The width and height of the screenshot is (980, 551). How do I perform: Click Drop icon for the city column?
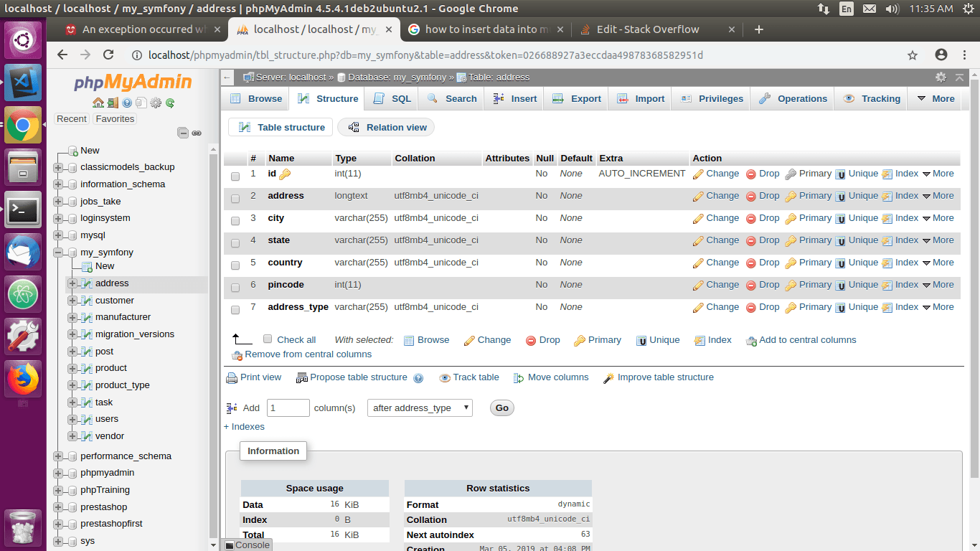pos(751,218)
